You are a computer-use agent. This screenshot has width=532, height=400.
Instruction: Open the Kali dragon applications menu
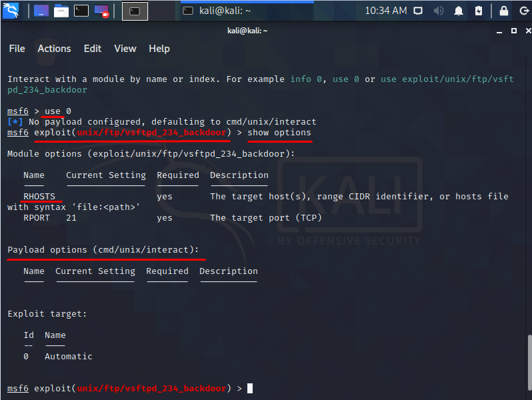[11, 11]
